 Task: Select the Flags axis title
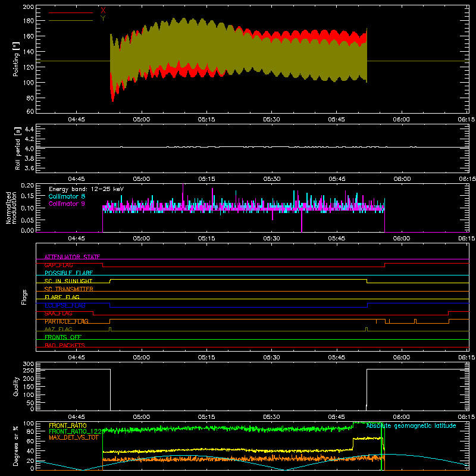(24, 297)
